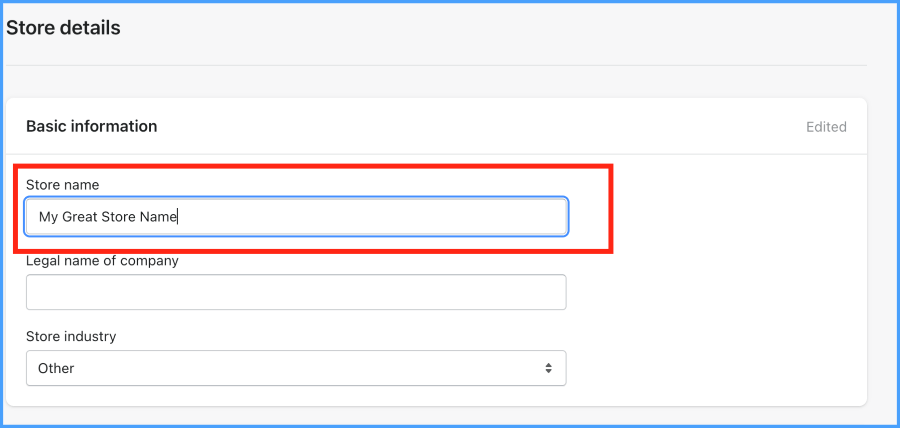Click empty space right of Store name text
The image size is (900, 428).
(x=380, y=216)
